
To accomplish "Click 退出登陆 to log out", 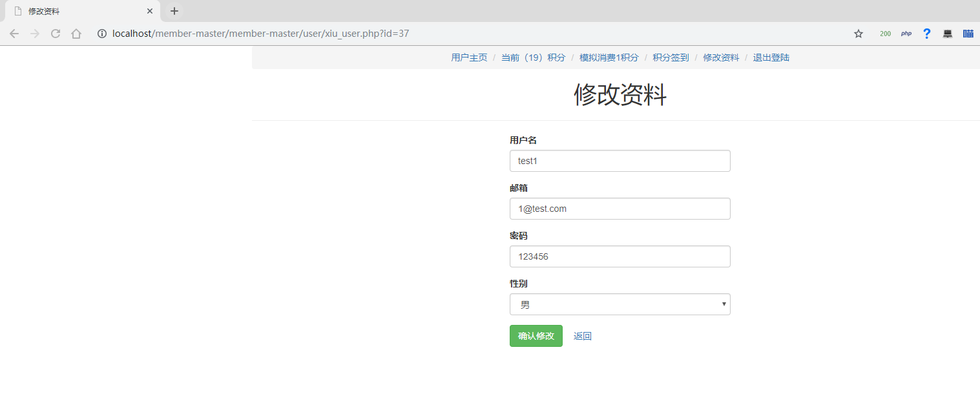I will click(x=771, y=57).
